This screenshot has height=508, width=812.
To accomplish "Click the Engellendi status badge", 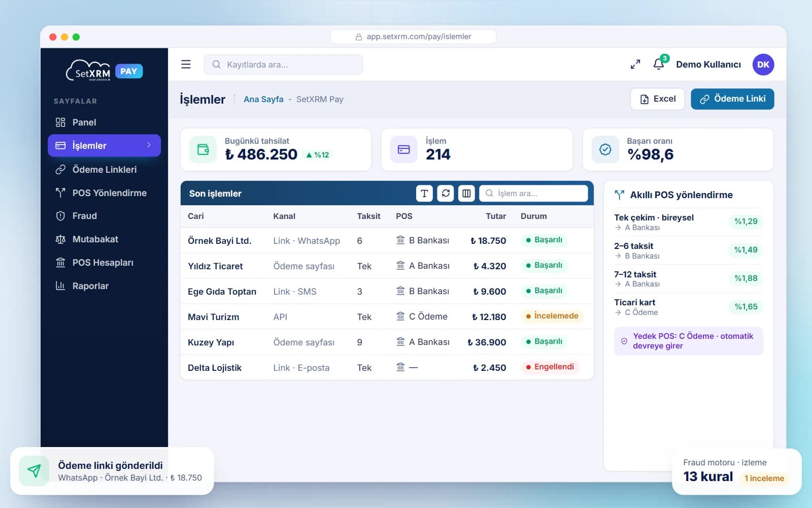I will tap(550, 367).
